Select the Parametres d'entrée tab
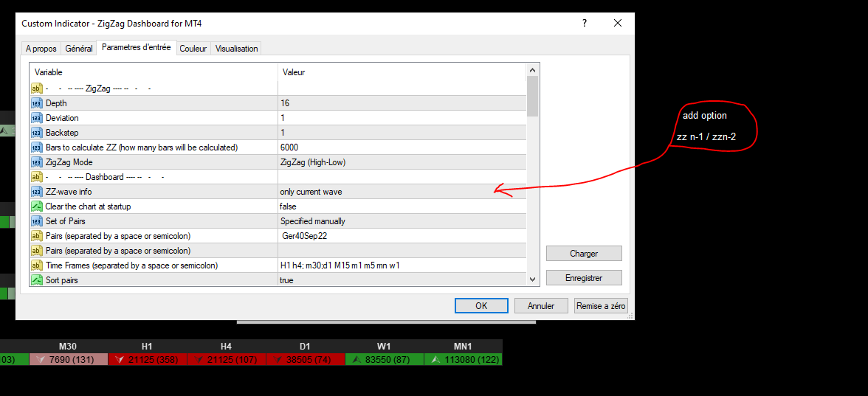 [x=136, y=47]
